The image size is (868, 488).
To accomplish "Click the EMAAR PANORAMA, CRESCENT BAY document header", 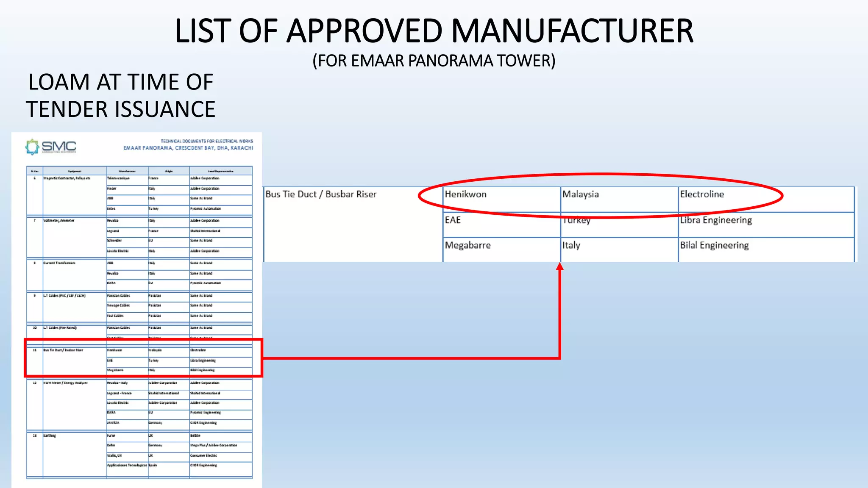I will (188, 148).
